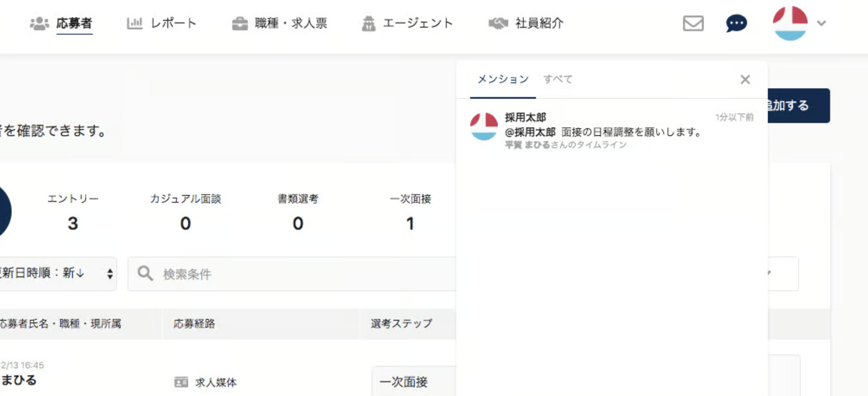Click the applicants people icon
The width and height of the screenshot is (868, 396).
point(39,23)
